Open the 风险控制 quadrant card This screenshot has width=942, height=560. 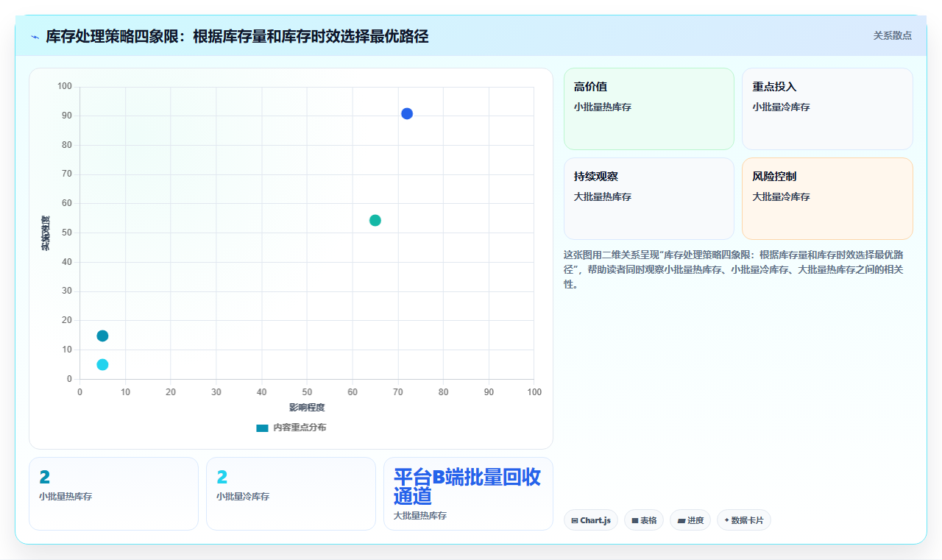[827, 199]
